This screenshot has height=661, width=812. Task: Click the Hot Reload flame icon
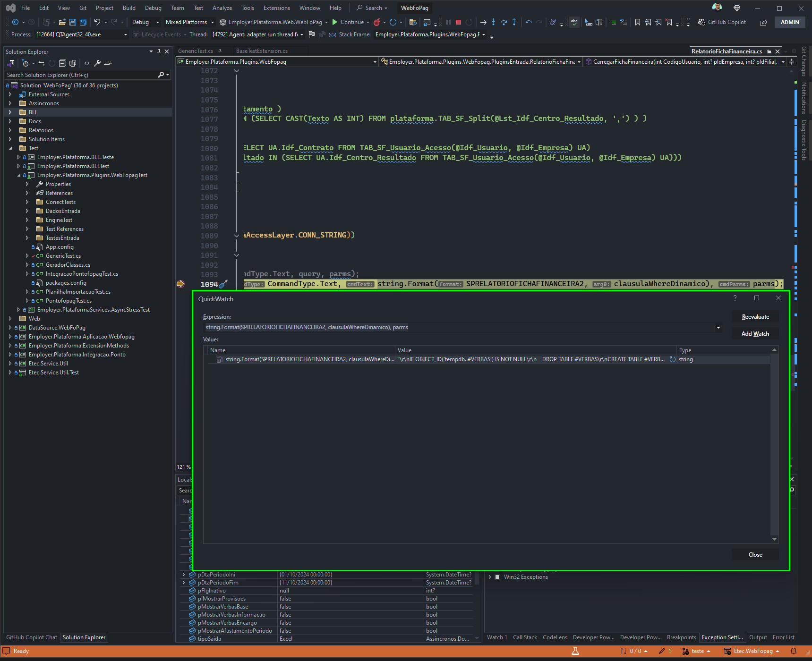376,22
